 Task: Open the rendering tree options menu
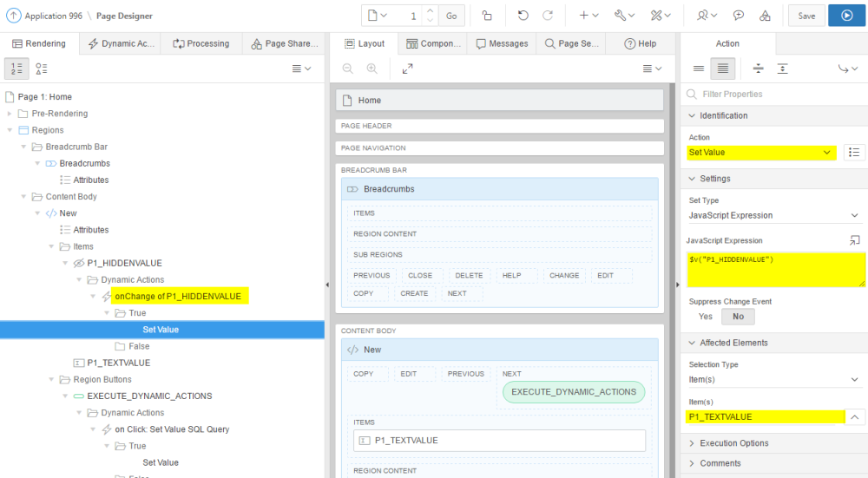pyautogui.click(x=302, y=69)
